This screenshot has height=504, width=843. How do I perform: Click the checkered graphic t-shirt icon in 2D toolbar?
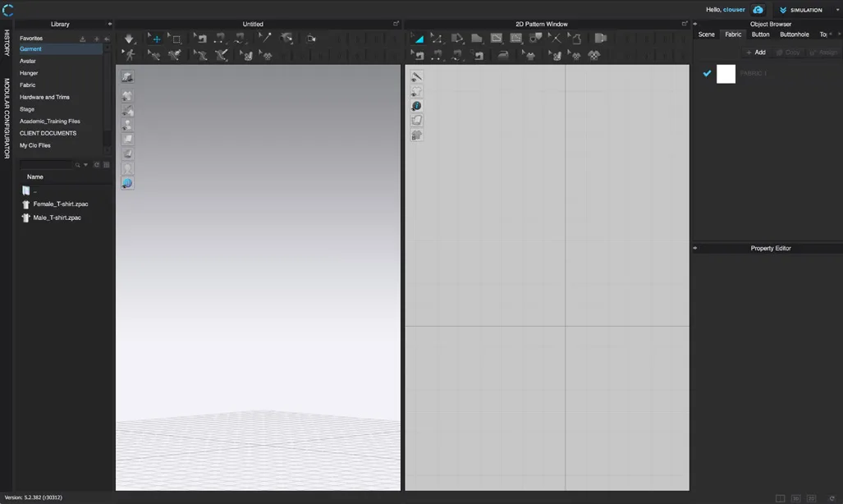(x=594, y=55)
